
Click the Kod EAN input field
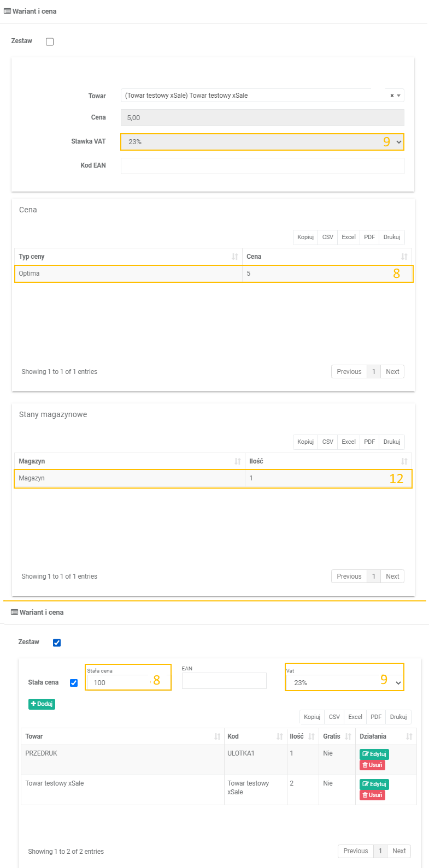[262, 166]
